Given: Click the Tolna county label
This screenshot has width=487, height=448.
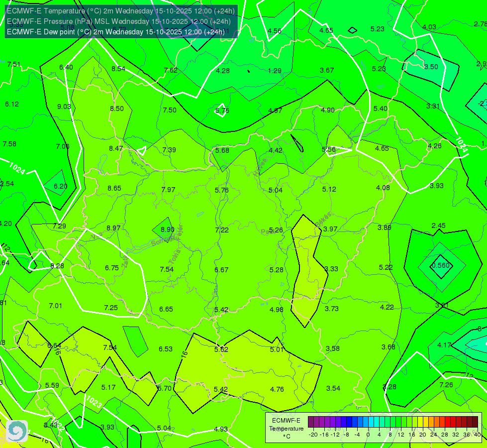Looking at the screenshot, I should point(175,257).
